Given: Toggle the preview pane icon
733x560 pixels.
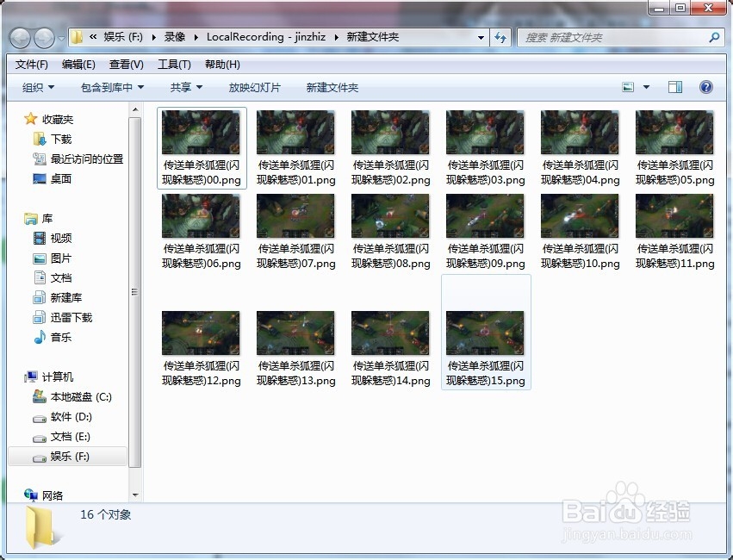Looking at the screenshot, I should coord(675,87).
